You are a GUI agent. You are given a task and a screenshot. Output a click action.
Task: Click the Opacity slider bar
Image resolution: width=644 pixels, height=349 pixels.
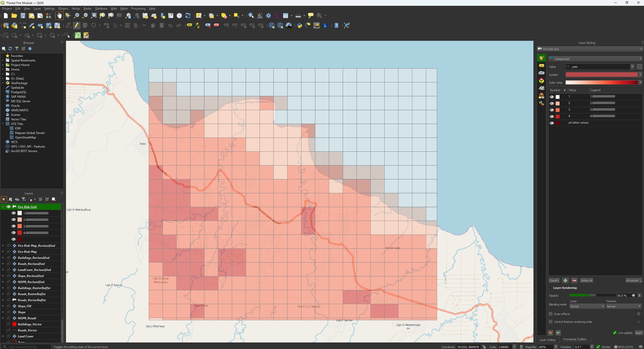(592, 295)
